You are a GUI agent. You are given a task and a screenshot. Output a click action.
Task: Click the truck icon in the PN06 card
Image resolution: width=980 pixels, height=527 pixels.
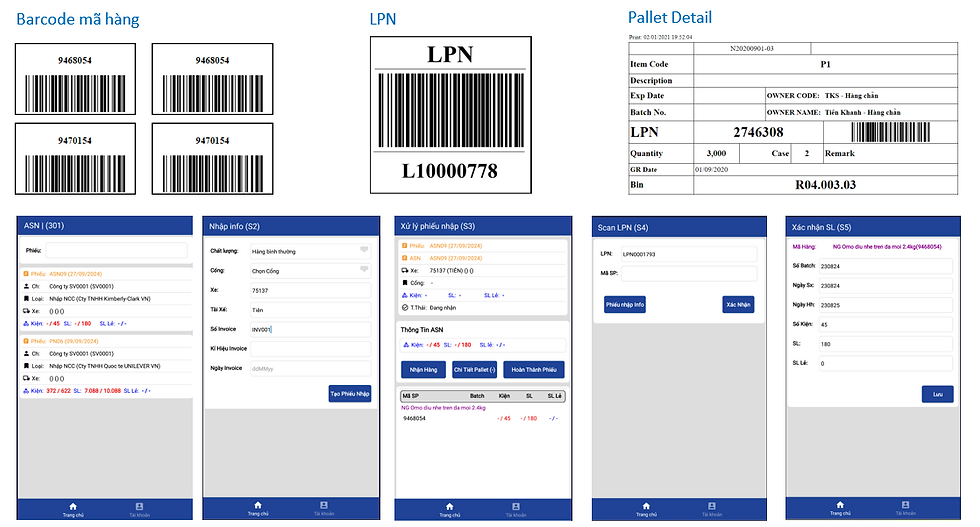26,378
